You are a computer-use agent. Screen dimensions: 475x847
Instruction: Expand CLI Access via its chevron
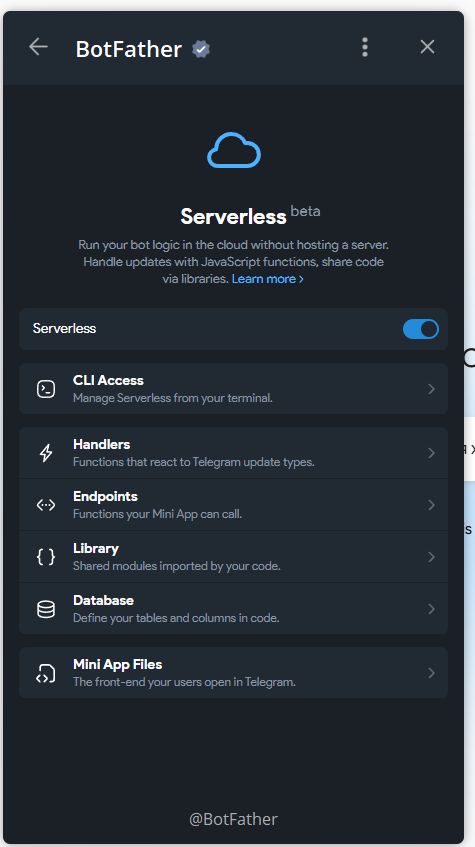point(431,389)
